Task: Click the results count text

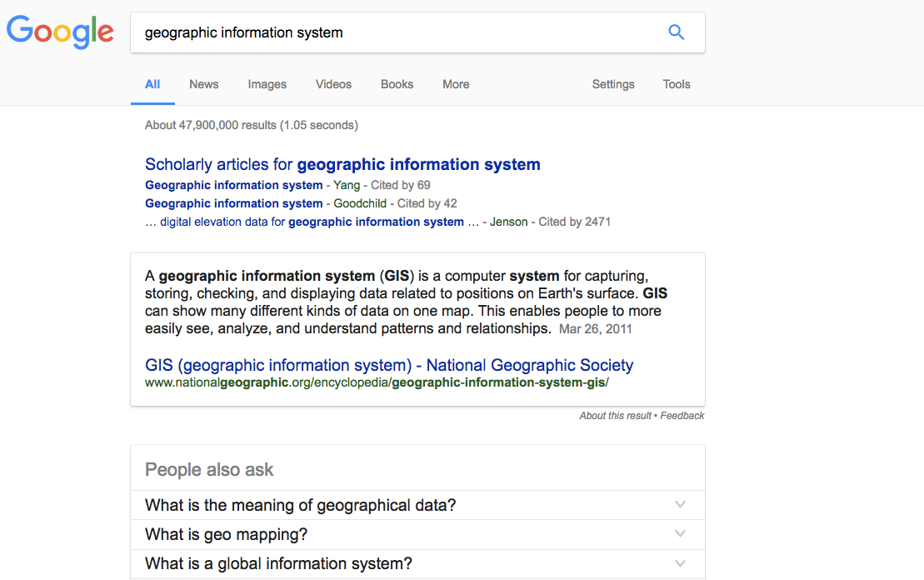Action: pyautogui.click(x=252, y=125)
